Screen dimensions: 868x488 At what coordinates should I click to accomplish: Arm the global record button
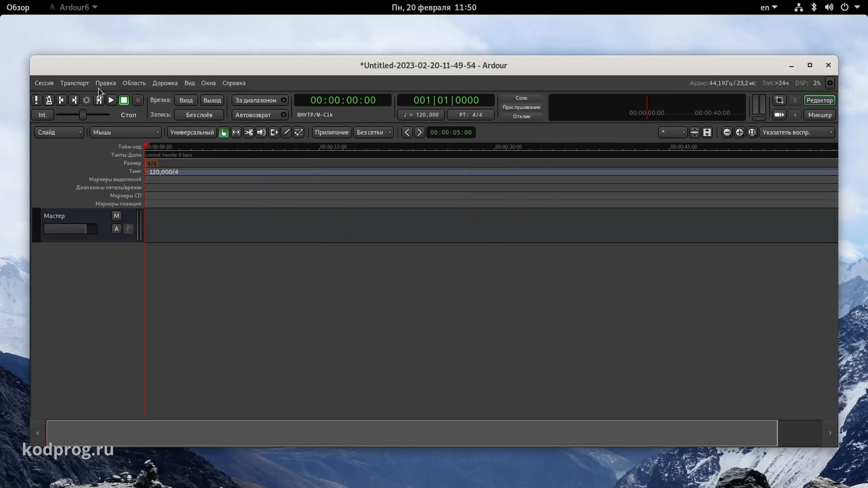pos(138,100)
